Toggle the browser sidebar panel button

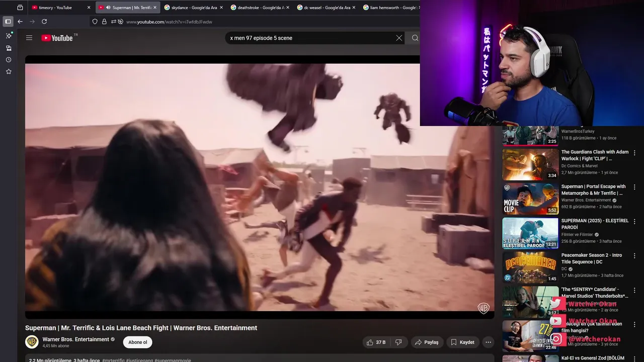coord(8,22)
